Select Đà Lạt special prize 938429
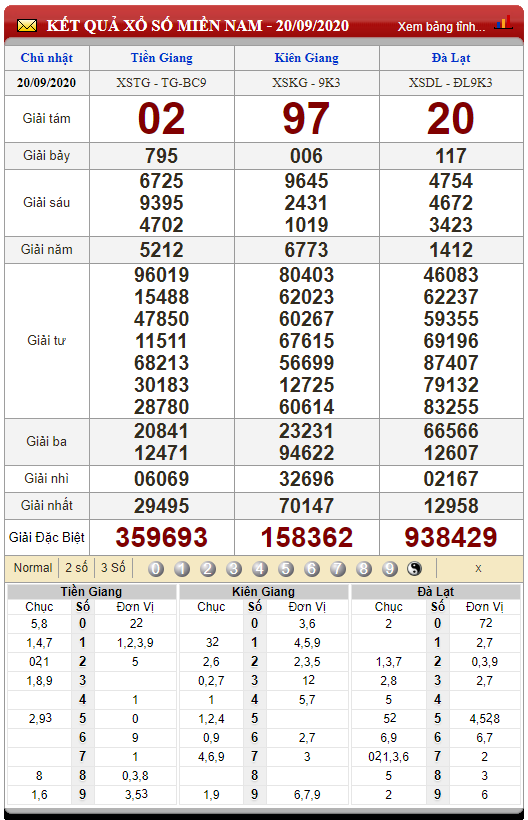528x820 pixels. [451, 537]
